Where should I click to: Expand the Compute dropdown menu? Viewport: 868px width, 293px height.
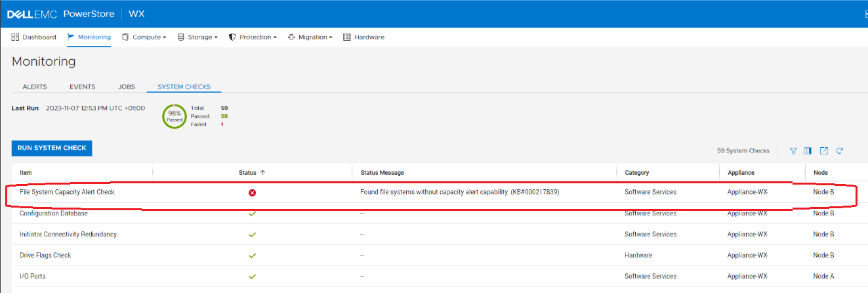(144, 37)
